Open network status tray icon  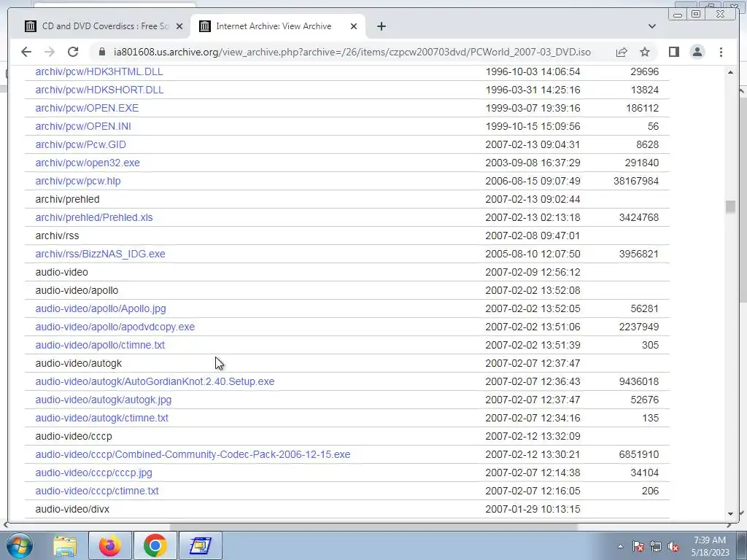[x=656, y=547]
